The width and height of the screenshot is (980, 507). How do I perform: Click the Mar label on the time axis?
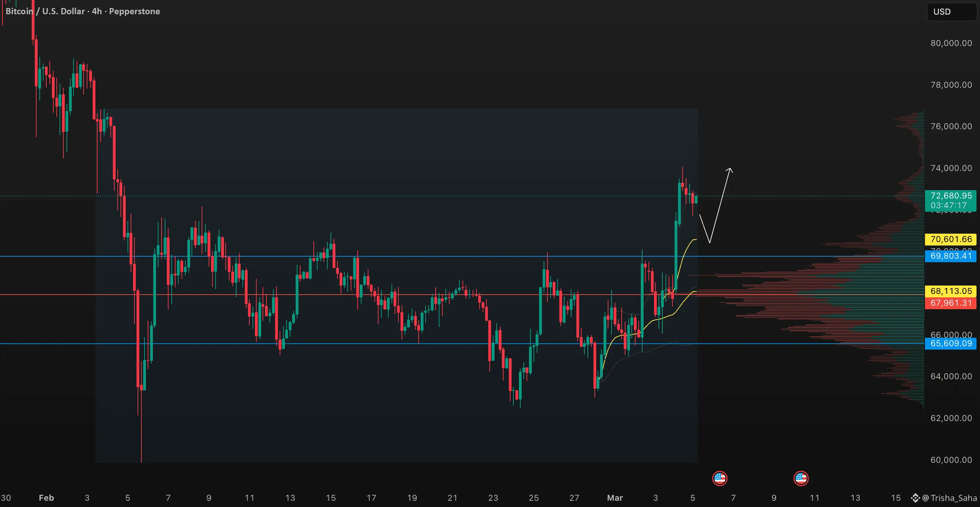[615, 498]
